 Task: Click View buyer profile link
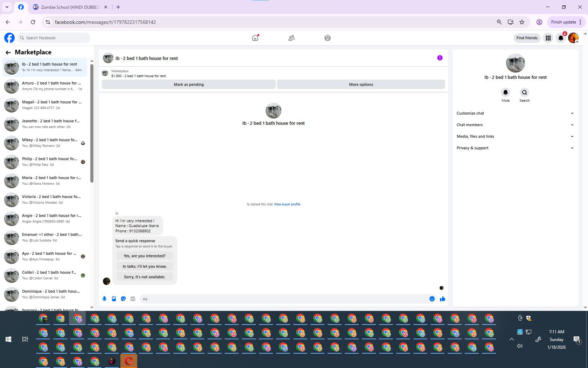pos(287,204)
